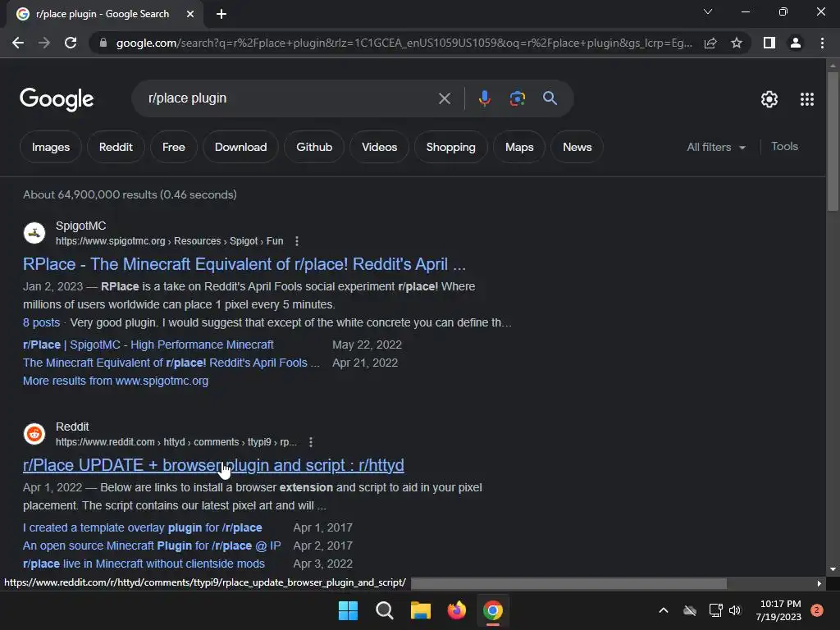Image resolution: width=840 pixels, height=630 pixels.
Task: Open the tab search chevron
Action: click(x=708, y=11)
